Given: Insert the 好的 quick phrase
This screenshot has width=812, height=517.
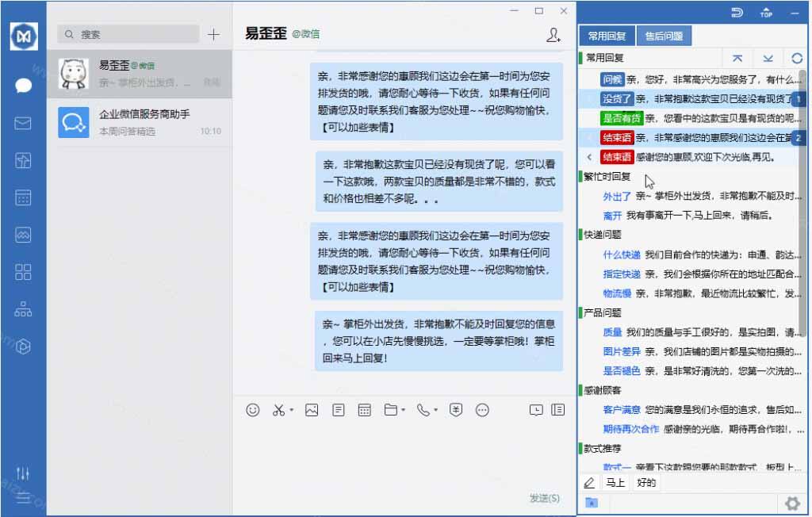Looking at the screenshot, I should (646, 483).
